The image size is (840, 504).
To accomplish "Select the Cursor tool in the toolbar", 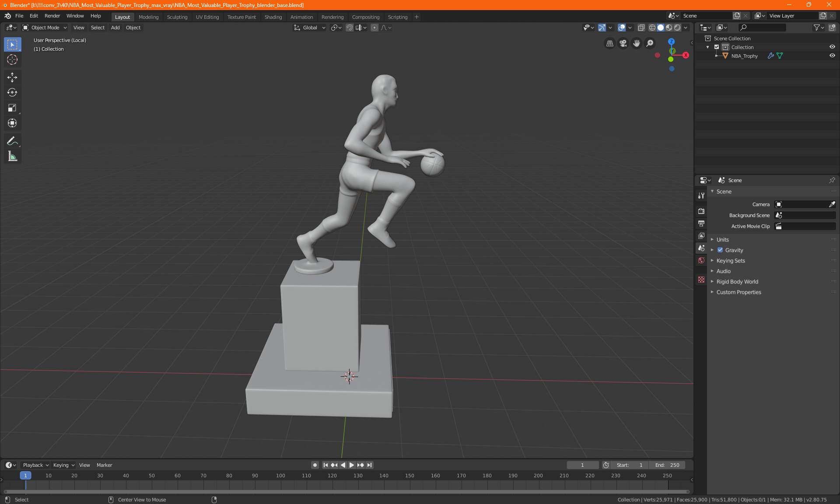I will pyautogui.click(x=12, y=60).
